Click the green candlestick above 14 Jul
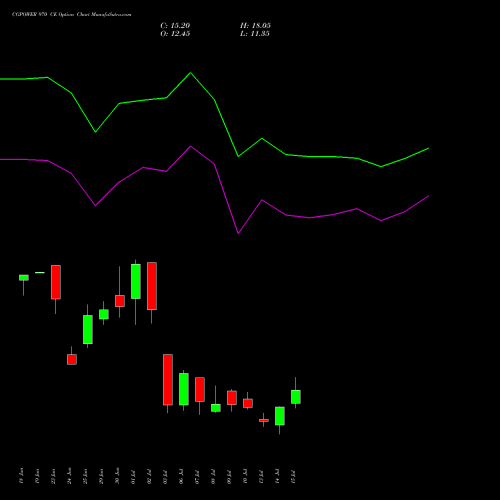500x500 pixels. click(x=280, y=416)
